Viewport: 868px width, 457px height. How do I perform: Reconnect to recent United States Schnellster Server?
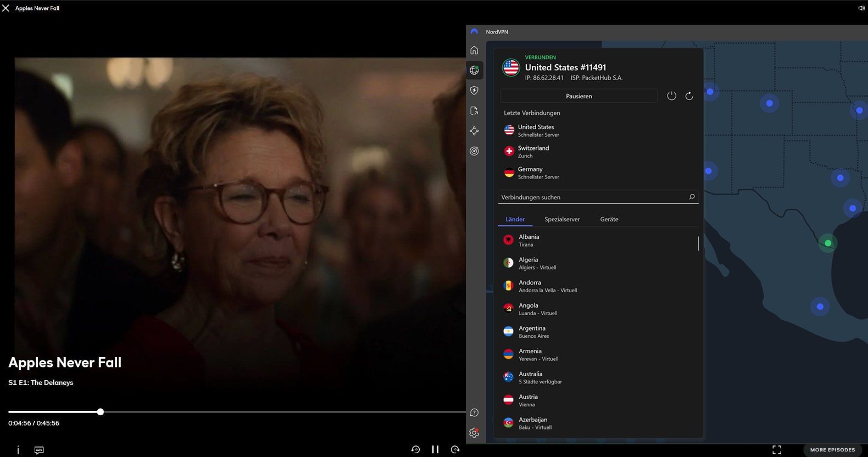point(599,130)
